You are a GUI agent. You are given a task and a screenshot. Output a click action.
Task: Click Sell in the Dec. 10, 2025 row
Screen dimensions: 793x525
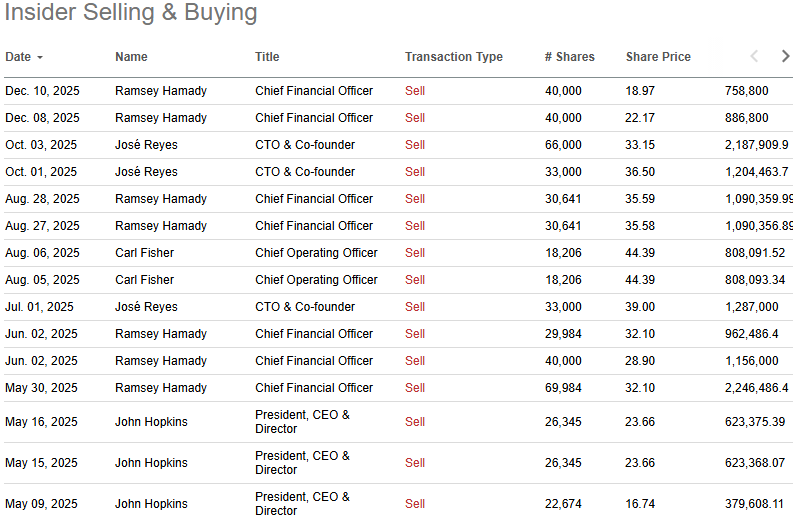click(415, 91)
